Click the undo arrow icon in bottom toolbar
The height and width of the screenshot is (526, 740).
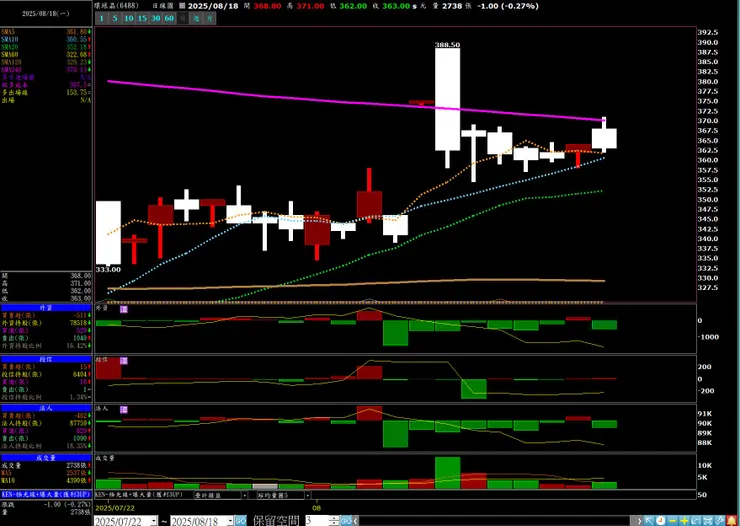(696, 521)
